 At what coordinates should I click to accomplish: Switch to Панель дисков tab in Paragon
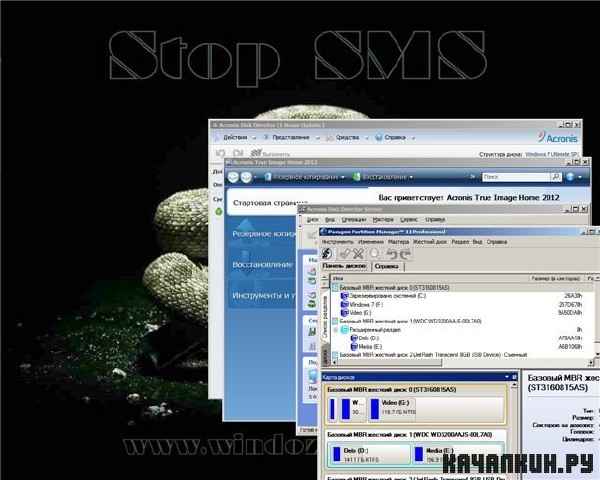344,266
